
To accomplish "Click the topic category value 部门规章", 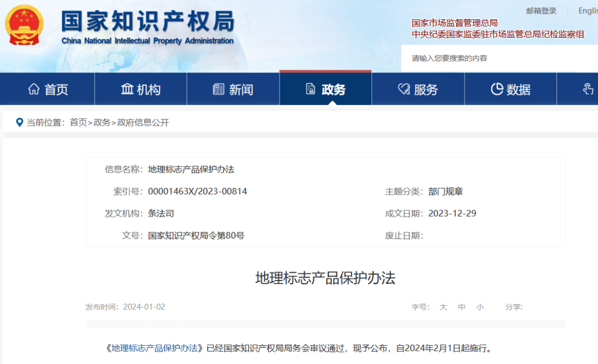I will tap(445, 191).
